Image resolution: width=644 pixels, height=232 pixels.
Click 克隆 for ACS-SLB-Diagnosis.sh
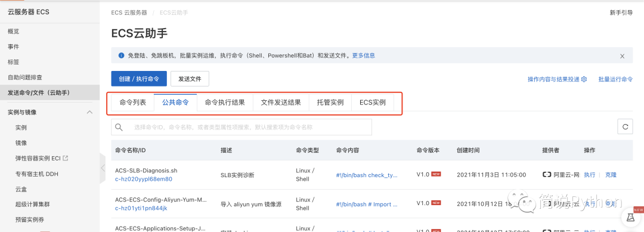pos(611,175)
